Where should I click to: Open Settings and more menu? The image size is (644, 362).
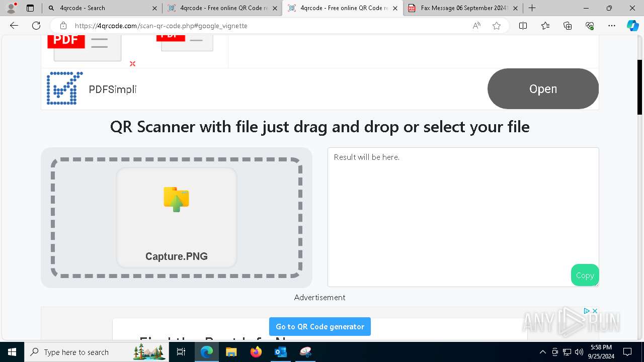(612, 26)
